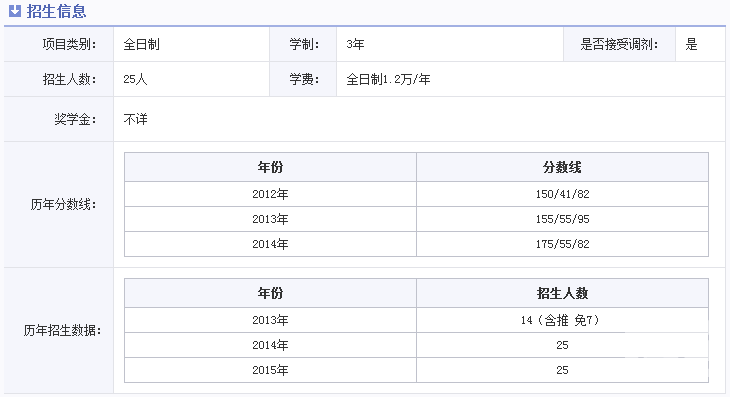The height and width of the screenshot is (397, 730).
Task: Click the 历年分数线 row label
Action: coord(63,205)
